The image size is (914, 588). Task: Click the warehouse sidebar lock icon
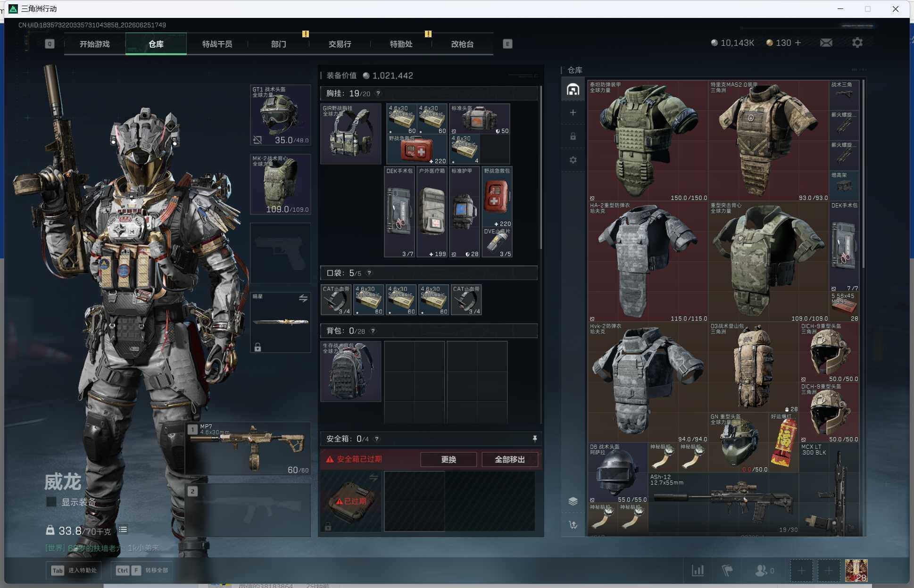[x=573, y=136]
